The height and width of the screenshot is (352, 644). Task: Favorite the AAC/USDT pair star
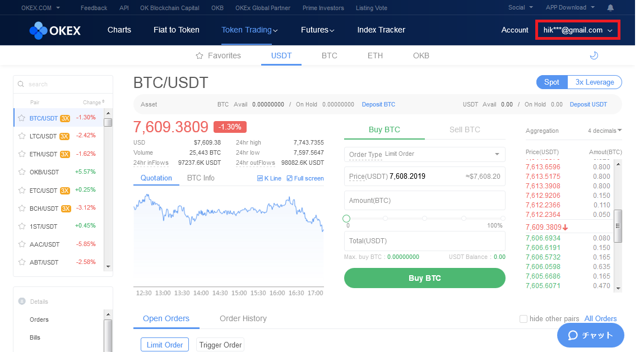(22, 244)
